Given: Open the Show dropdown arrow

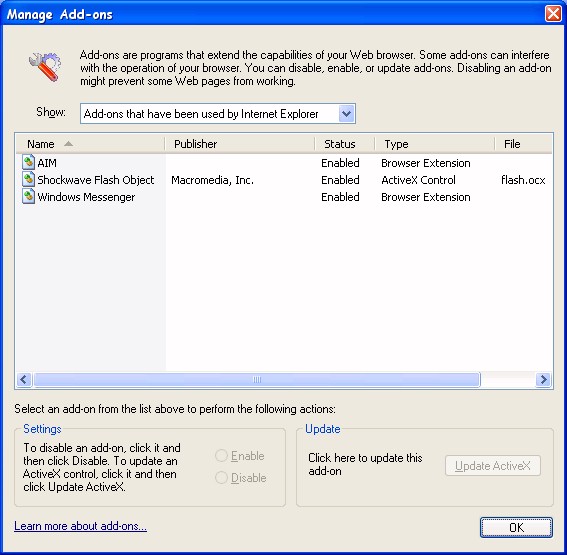Looking at the screenshot, I should [346, 114].
